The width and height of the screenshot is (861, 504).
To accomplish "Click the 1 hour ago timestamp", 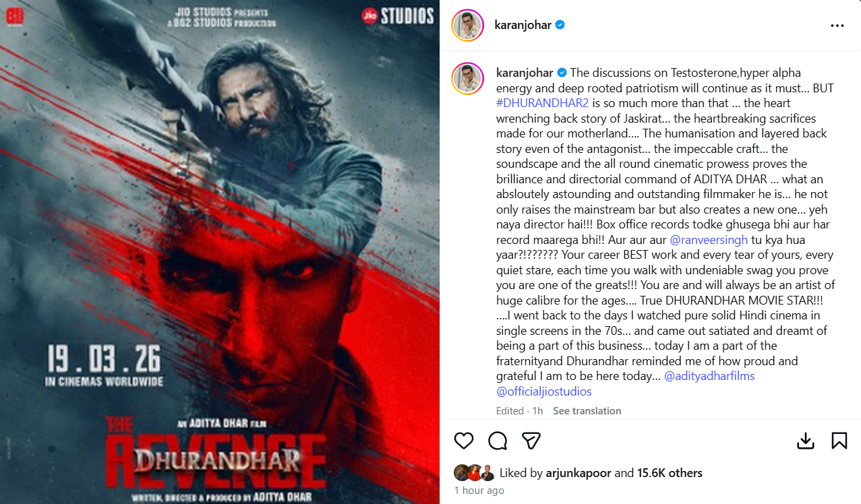I will click(x=479, y=491).
